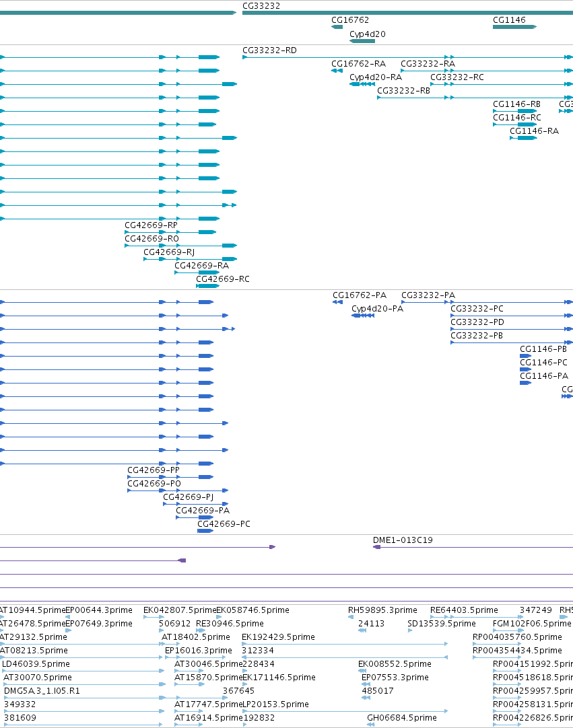Viewport: 573px width, 728px height.
Task: Click cDNA EK058746.5prime
Action: [252, 610]
